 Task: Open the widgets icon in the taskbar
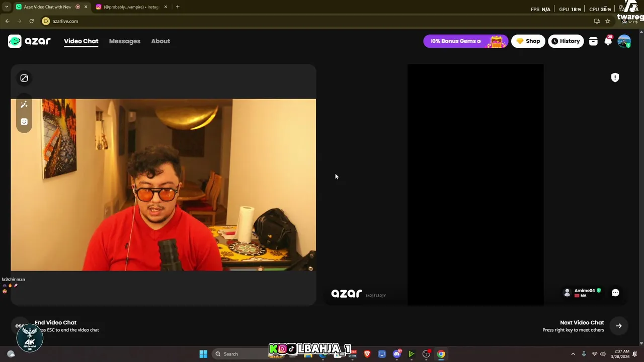pos(11,354)
